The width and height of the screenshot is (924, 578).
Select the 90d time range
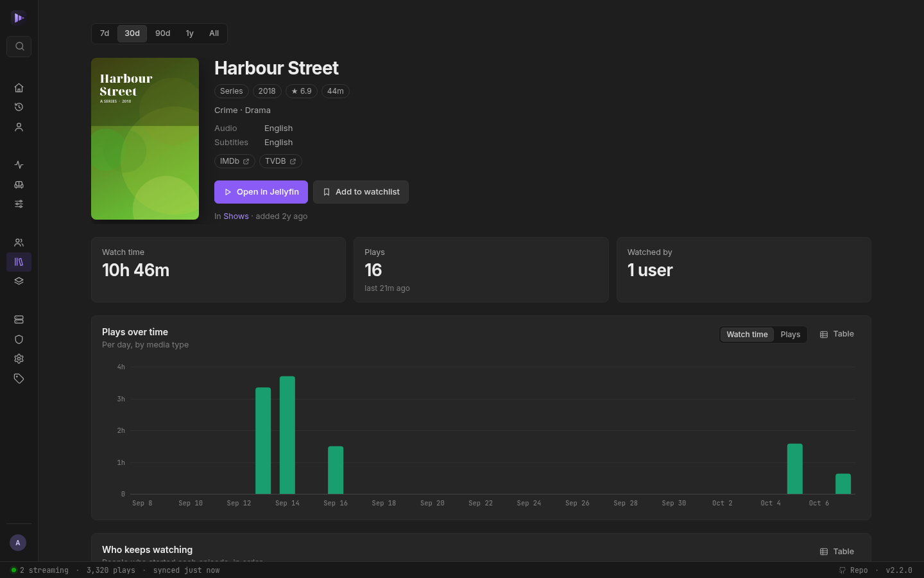click(x=163, y=33)
